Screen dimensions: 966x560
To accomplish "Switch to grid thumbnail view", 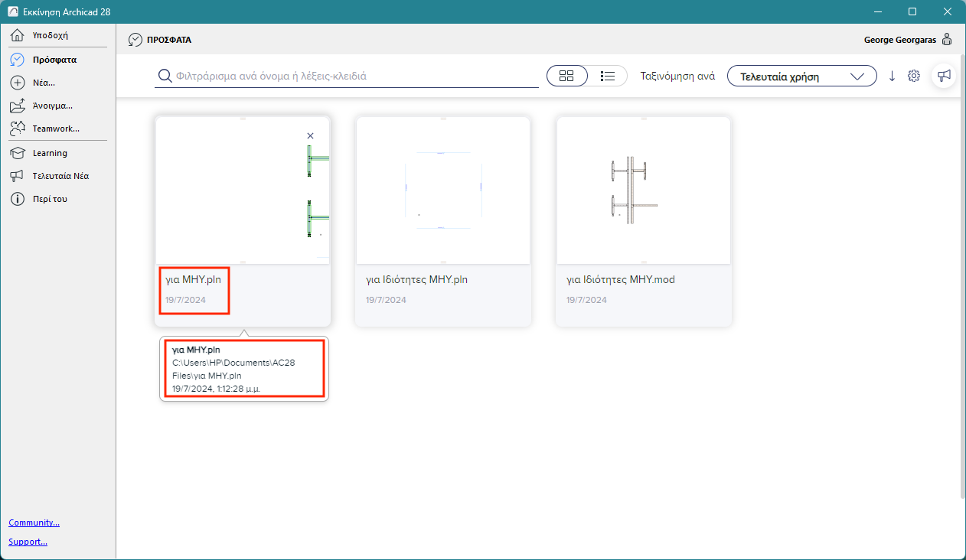I will point(567,76).
